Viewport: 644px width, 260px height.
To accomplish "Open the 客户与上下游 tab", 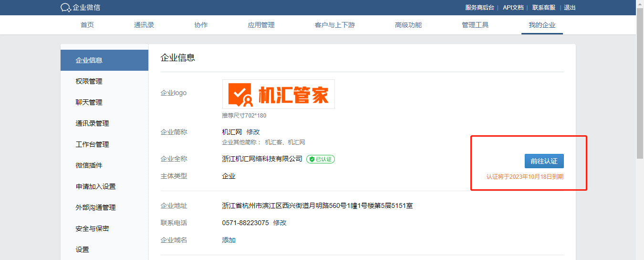I will (x=334, y=25).
